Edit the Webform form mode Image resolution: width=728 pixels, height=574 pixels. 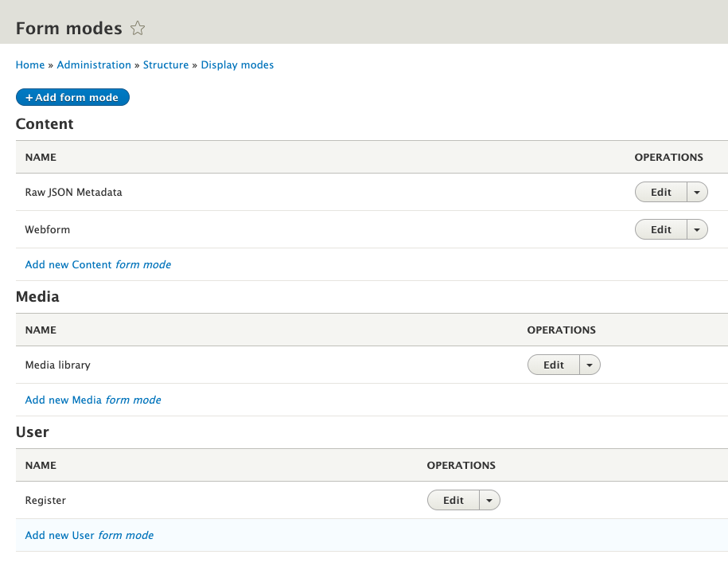tap(660, 229)
